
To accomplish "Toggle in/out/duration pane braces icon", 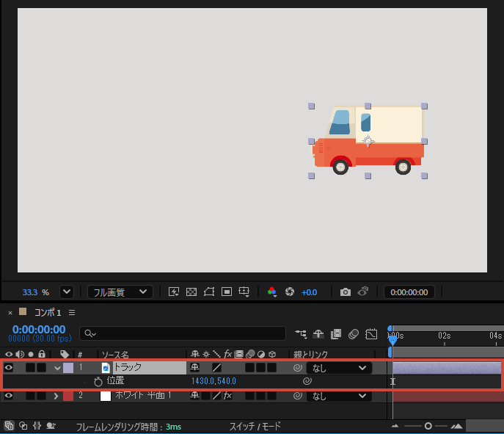I will (x=37, y=426).
